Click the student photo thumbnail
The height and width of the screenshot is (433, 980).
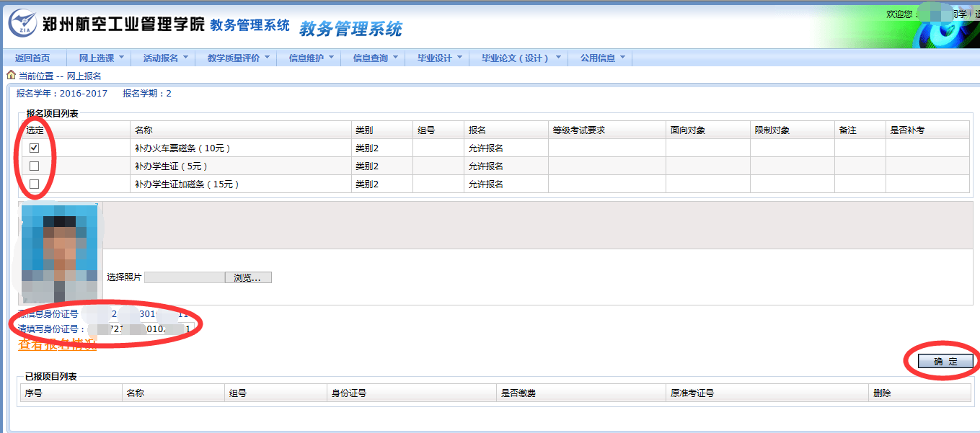59,252
